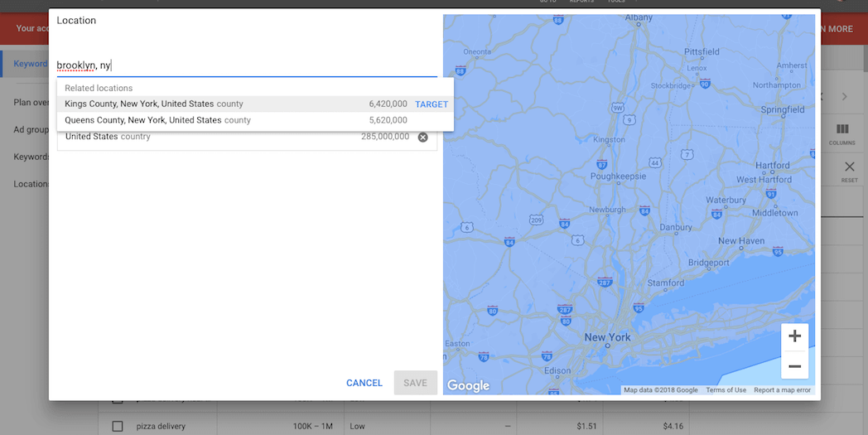Click the Springfield label on the map
868x435 pixels.
783,109
